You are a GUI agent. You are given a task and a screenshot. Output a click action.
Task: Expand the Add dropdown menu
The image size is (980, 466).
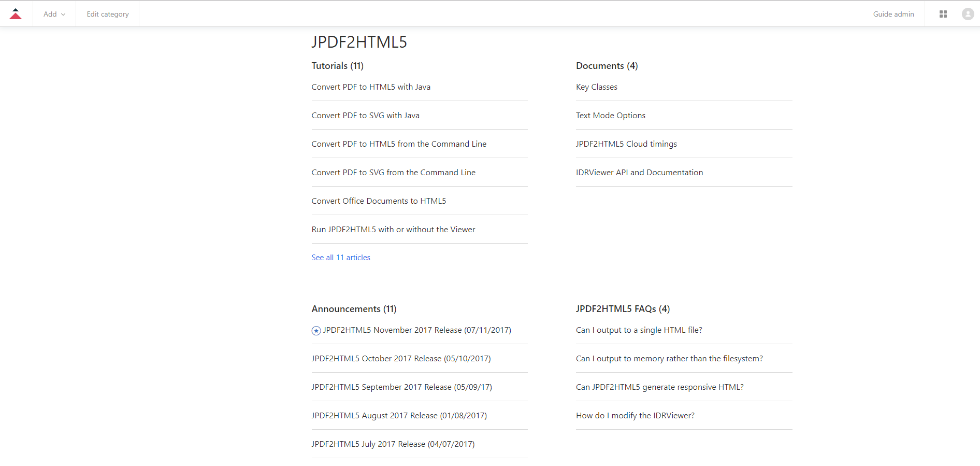(x=54, y=14)
